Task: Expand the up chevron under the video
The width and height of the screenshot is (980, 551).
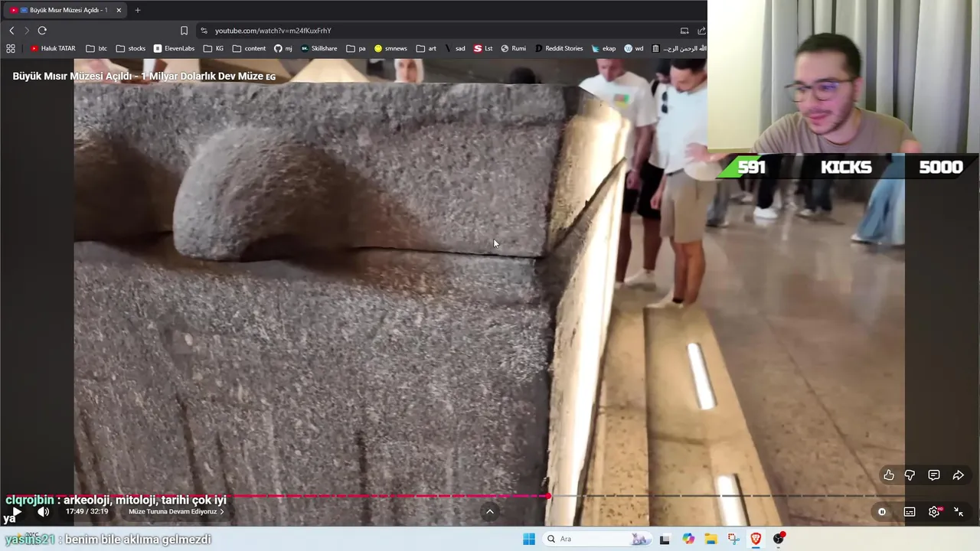Action: click(x=490, y=511)
